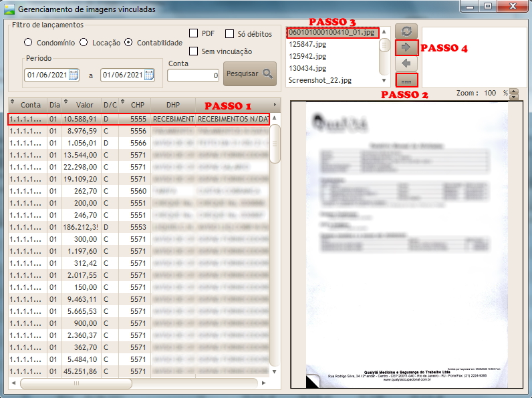532x398 pixels.
Task: Select the Locação radio option
Action: 84,43
